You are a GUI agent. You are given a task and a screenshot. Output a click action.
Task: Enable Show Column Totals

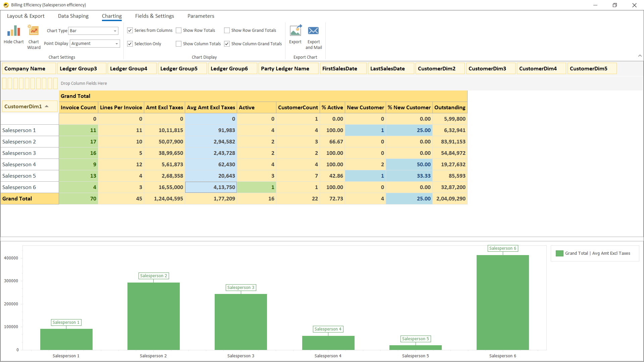pos(179,44)
